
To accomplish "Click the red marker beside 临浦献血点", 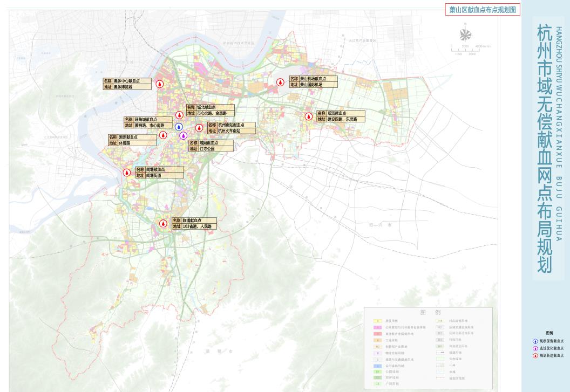I will [164, 223].
